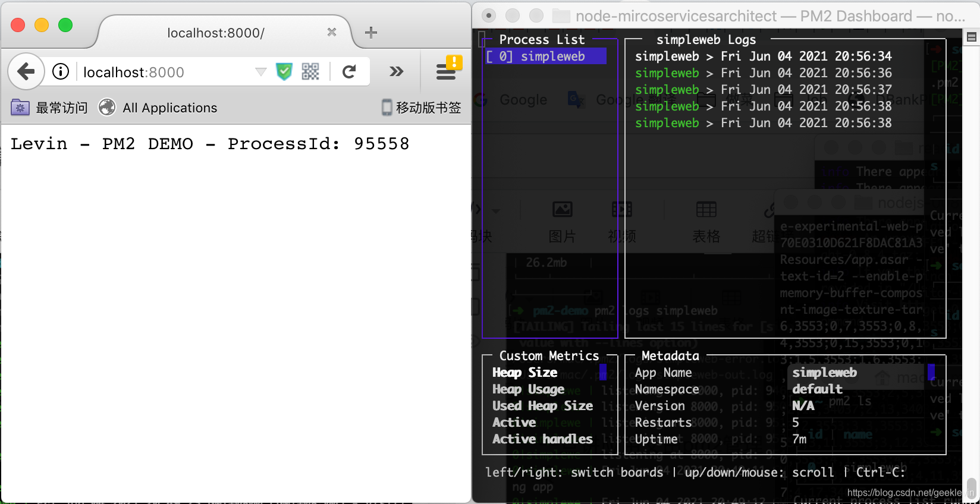
Task: Click the terminal split pane icon
Action: click(972, 37)
